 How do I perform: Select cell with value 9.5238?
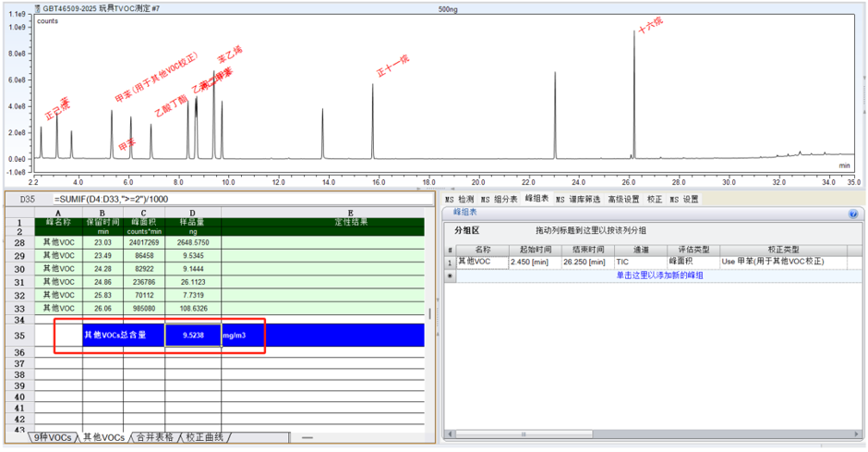193,336
